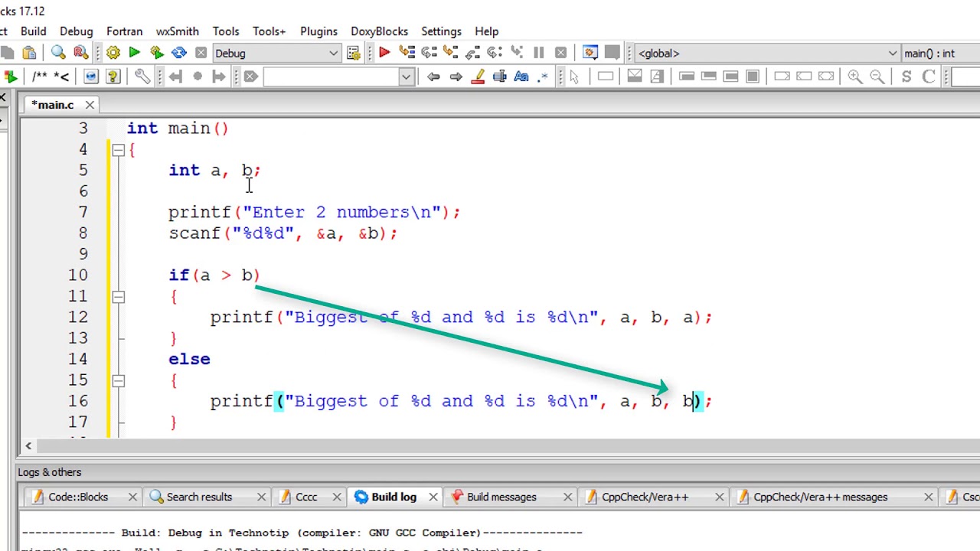Toggle match case Aa option

click(x=521, y=77)
